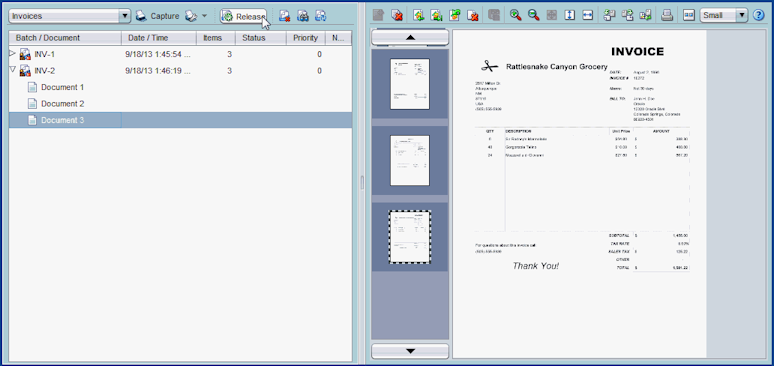Expand the INV-1 batch node
Viewport: 774px width, 366px height.
click(13, 53)
